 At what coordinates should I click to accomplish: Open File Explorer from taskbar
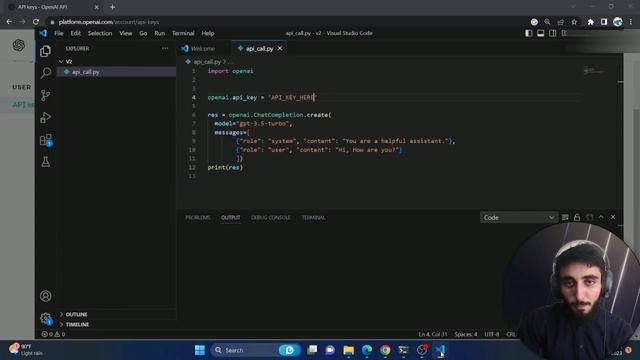(x=349, y=350)
